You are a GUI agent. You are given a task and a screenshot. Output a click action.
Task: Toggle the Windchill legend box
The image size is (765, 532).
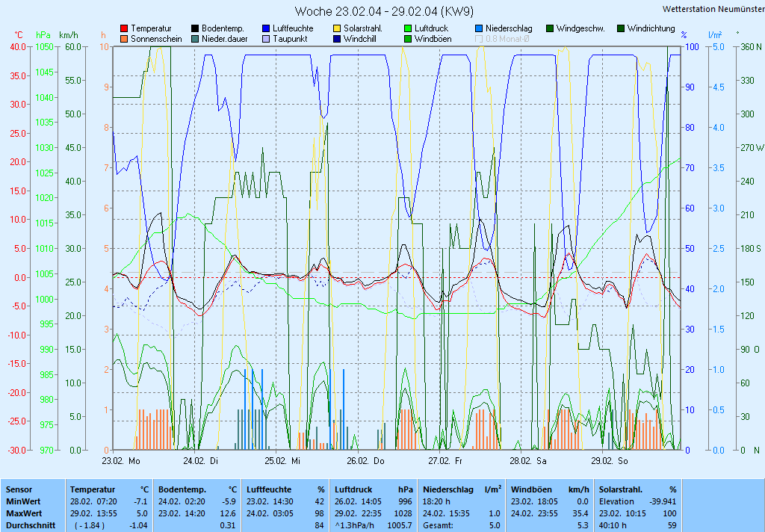coord(337,39)
